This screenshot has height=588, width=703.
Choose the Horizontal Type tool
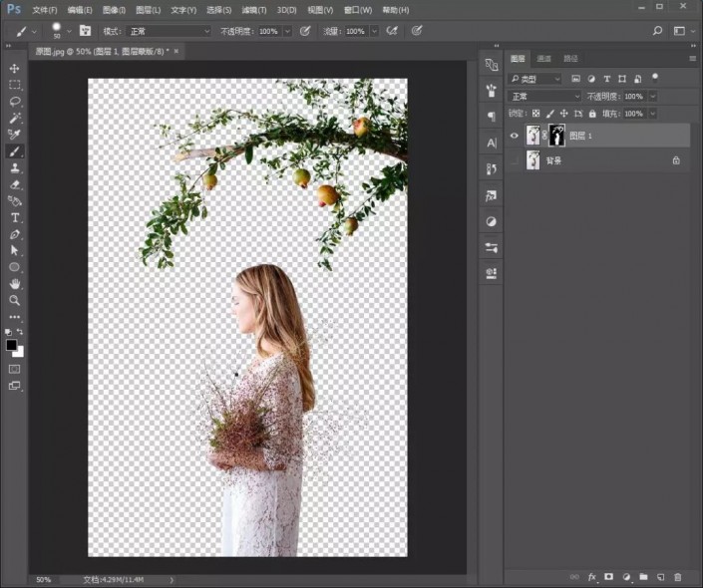coord(15,217)
